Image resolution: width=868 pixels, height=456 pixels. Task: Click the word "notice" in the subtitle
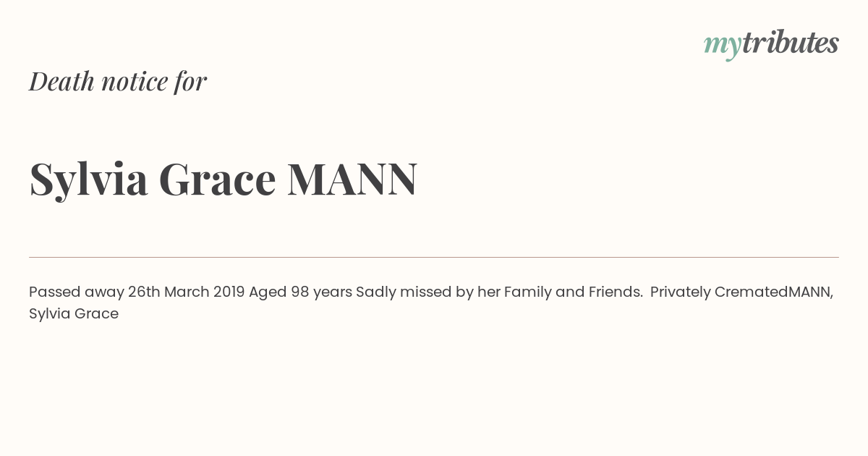coord(135,83)
